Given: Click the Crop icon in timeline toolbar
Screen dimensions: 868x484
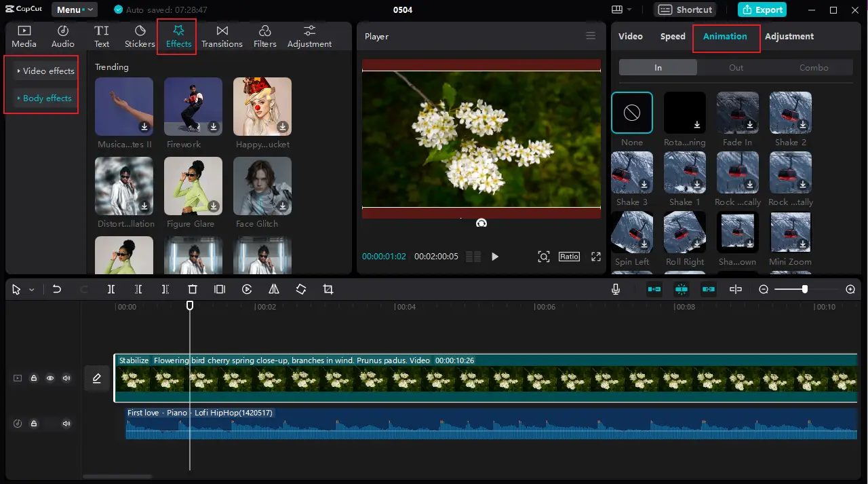Looking at the screenshot, I should (328, 289).
